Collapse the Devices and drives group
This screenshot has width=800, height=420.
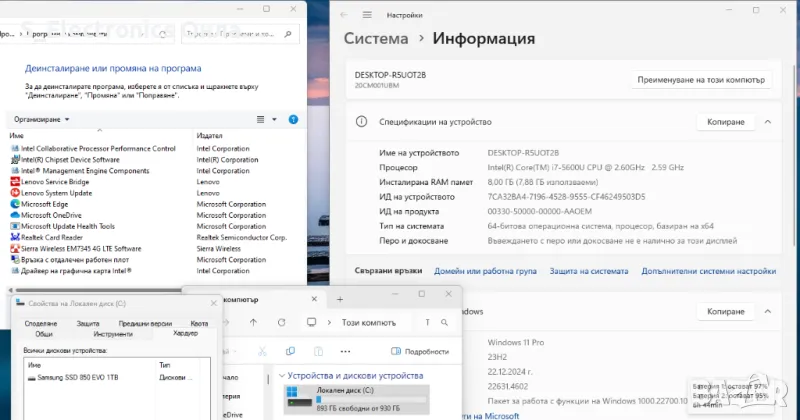282,377
